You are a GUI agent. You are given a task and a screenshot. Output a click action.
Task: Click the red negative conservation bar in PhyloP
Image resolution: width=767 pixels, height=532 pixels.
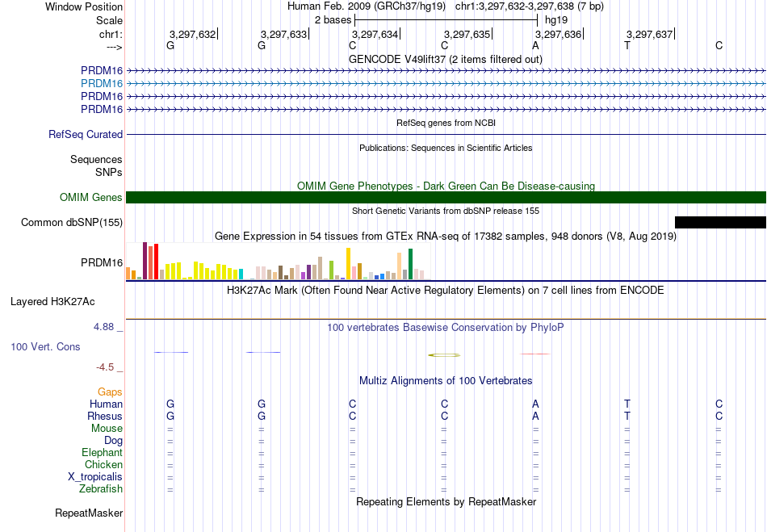(x=535, y=354)
